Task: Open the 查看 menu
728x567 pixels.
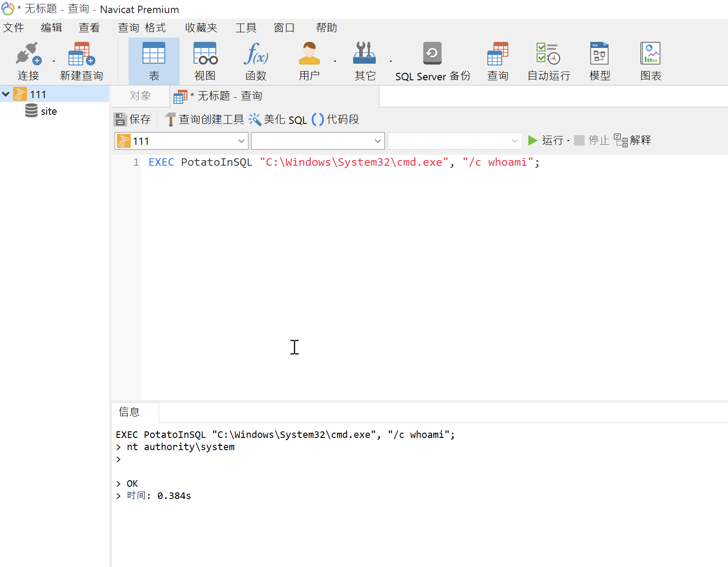Action: pyautogui.click(x=89, y=28)
